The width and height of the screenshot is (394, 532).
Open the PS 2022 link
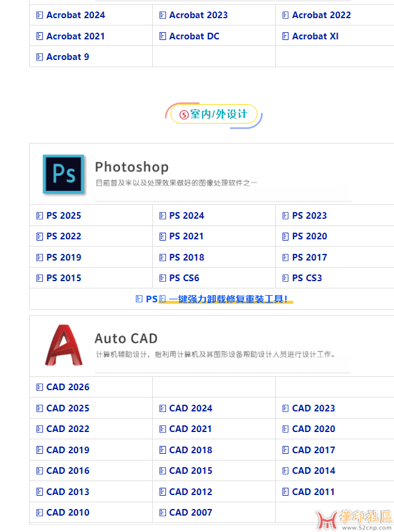64,236
